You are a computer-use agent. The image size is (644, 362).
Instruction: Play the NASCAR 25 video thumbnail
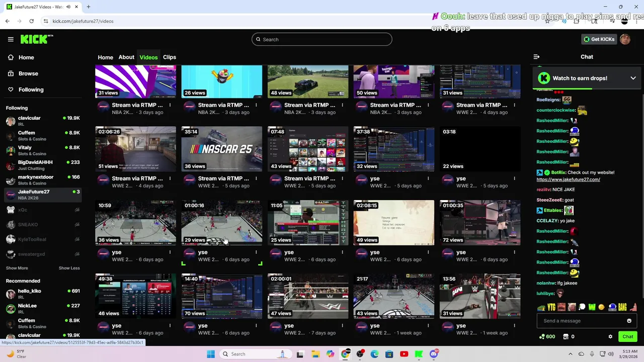[222, 149]
